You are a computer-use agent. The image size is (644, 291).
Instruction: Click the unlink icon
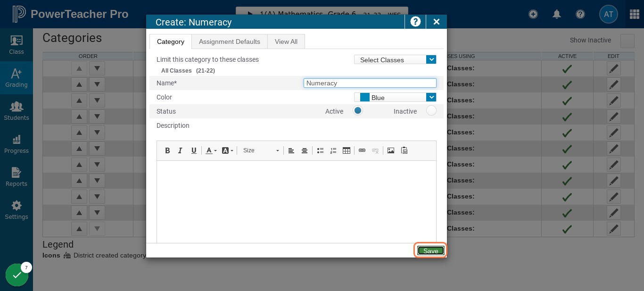click(375, 150)
